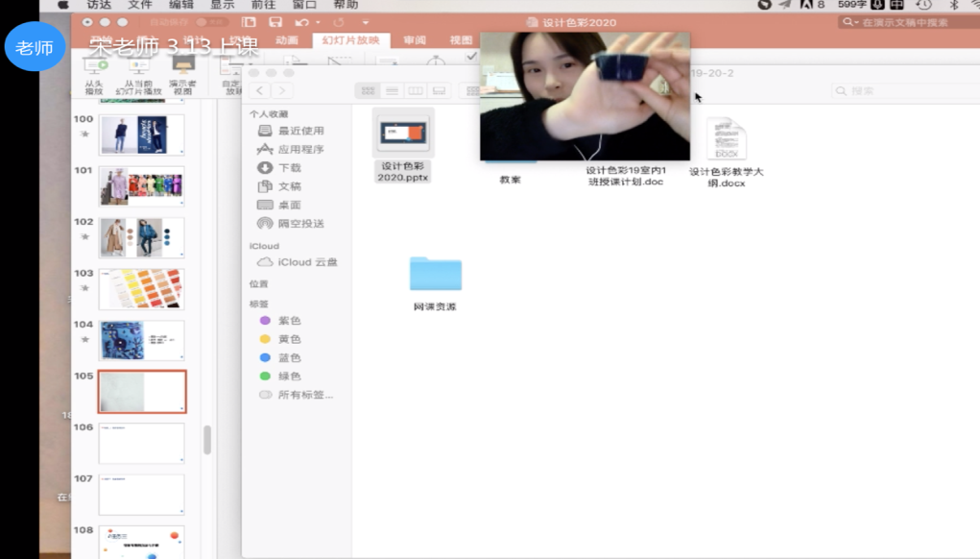
Task: Click 从头播放 (play from start) icon
Action: click(x=94, y=67)
